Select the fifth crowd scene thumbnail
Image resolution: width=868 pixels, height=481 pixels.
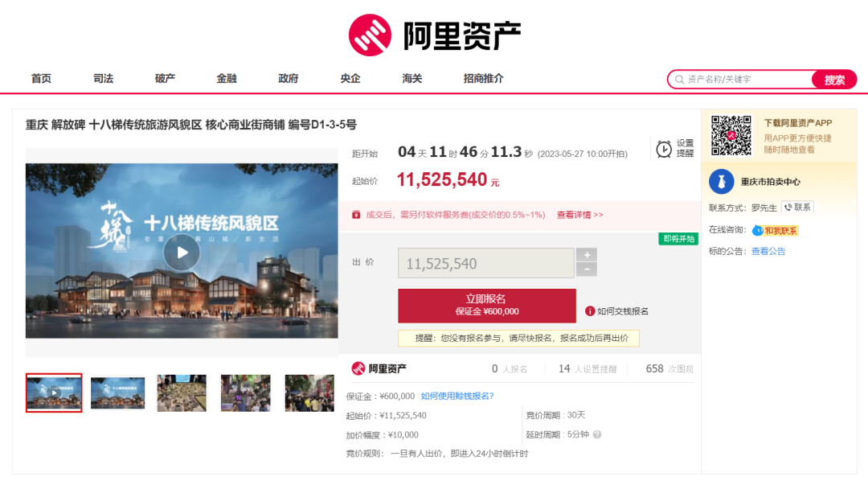point(309,393)
